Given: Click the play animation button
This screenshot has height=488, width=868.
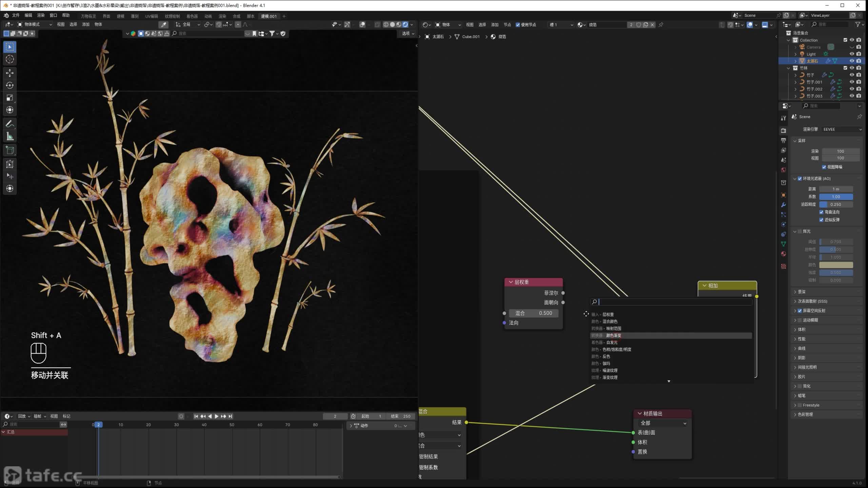Looking at the screenshot, I should click(x=216, y=416).
